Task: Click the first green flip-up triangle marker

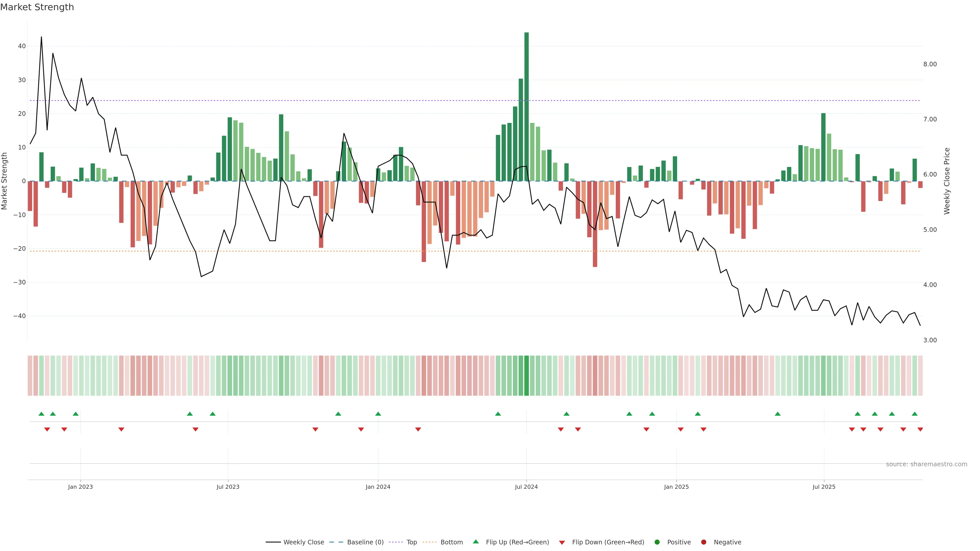Action: [x=41, y=414]
